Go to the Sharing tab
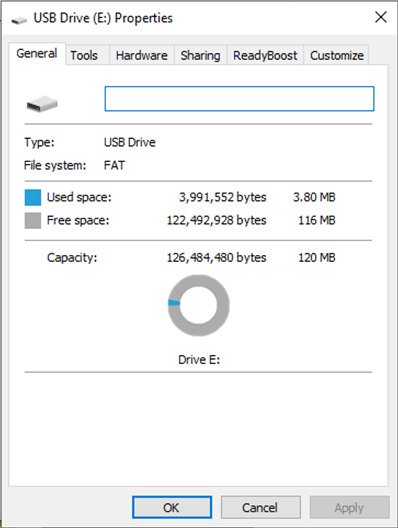398x528 pixels. click(x=200, y=55)
